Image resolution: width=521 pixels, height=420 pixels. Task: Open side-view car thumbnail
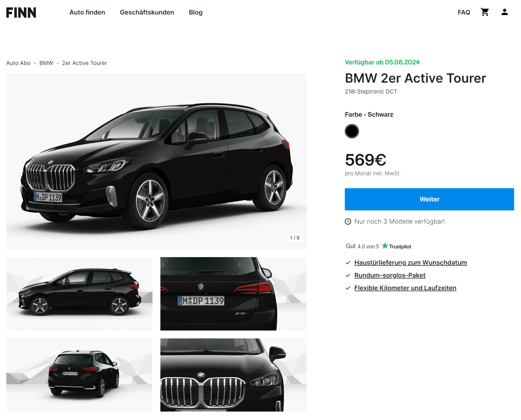tap(79, 294)
